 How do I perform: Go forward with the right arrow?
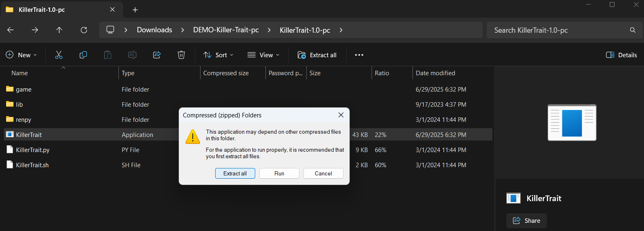click(35, 30)
